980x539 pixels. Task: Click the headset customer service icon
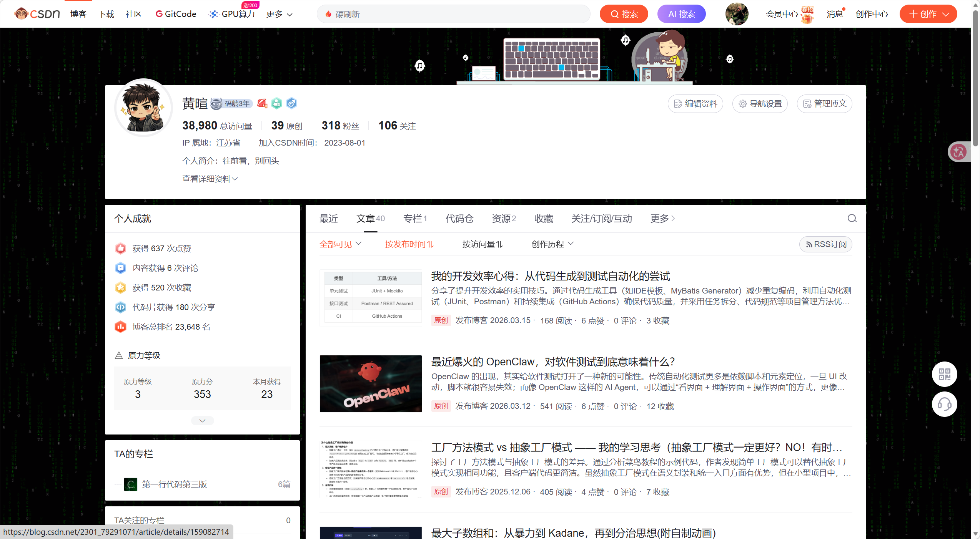point(944,404)
